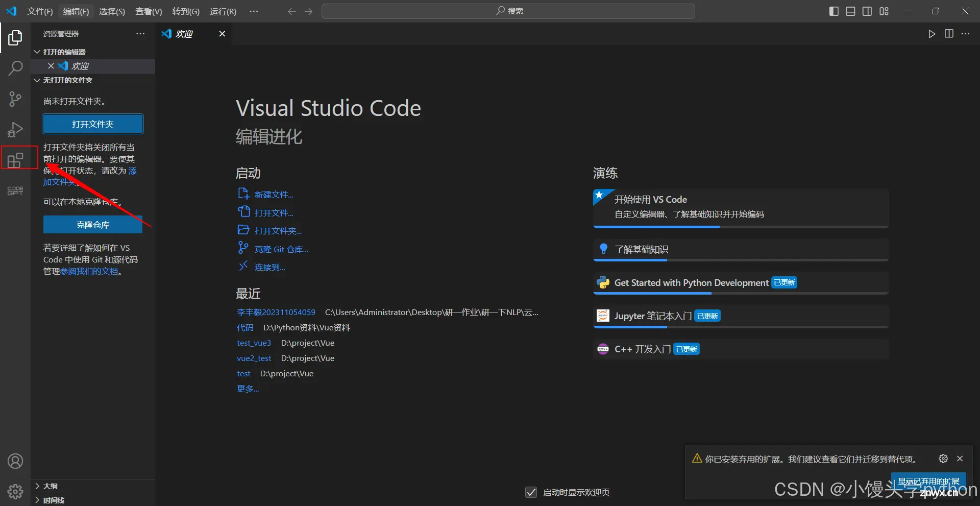Click the Run play icon in editor toolbar
The width and height of the screenshot is (980, 506).
click(932, 34)
